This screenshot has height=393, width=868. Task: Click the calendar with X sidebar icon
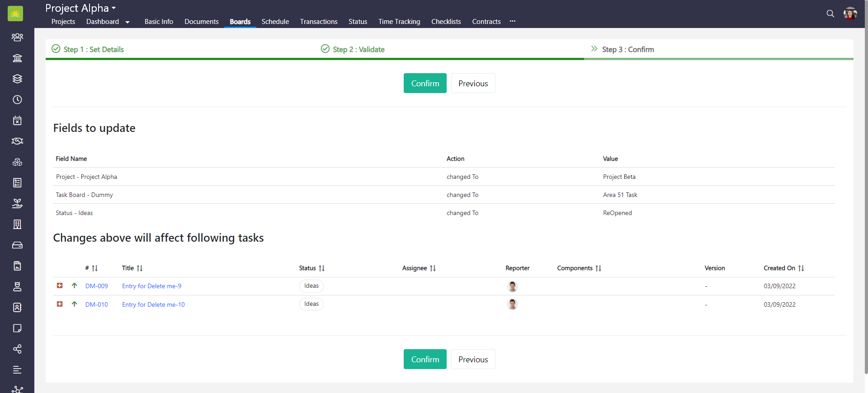(x=17, y=120)
